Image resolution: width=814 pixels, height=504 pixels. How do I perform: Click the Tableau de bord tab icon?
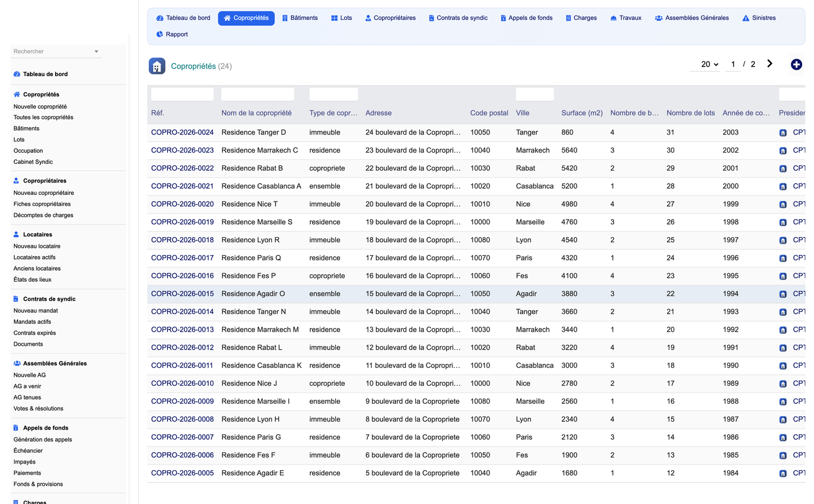point(160,18)
